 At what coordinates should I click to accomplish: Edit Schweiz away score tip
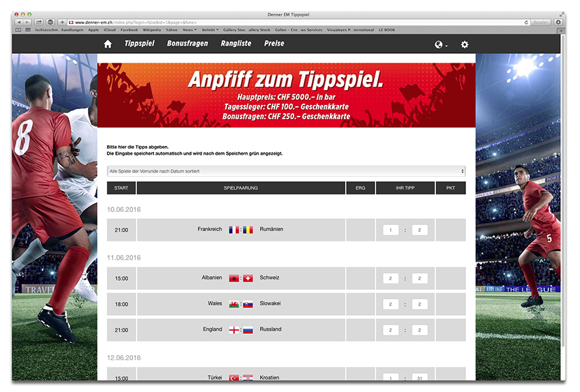point(420,278)
